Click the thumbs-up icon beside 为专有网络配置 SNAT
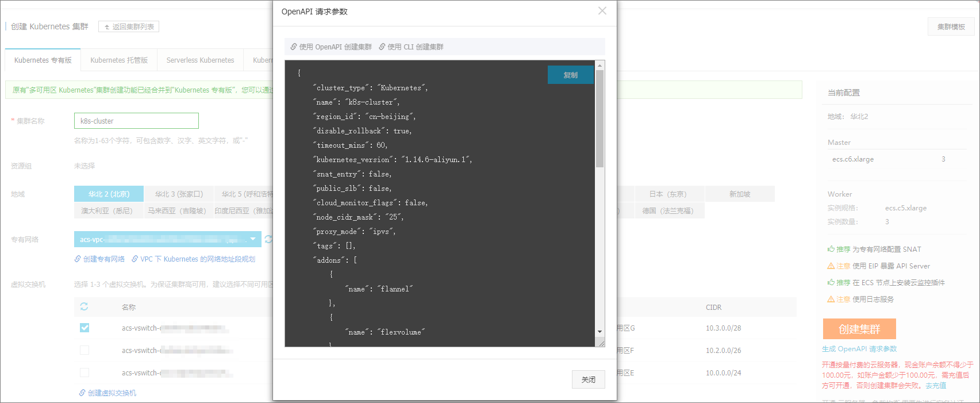This screenshot has height=403, width=980. click(x=831, y=249)
